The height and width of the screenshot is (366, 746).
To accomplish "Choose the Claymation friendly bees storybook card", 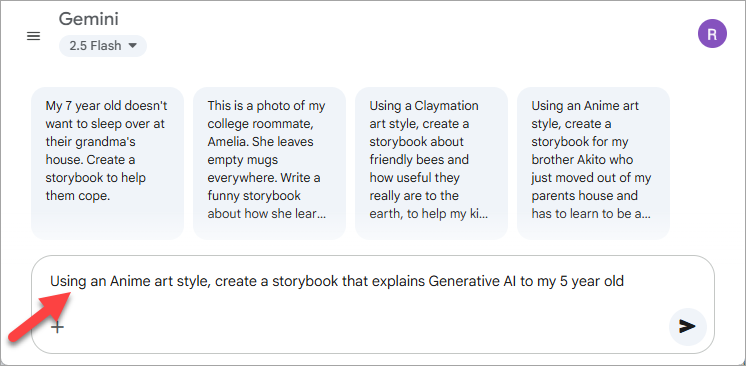I will 431,163.
